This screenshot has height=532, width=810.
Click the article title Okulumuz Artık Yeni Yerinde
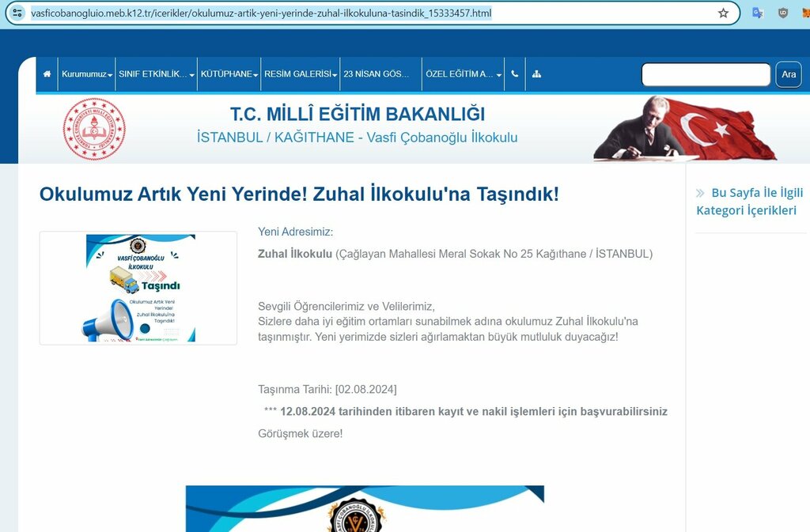[299, 194]
